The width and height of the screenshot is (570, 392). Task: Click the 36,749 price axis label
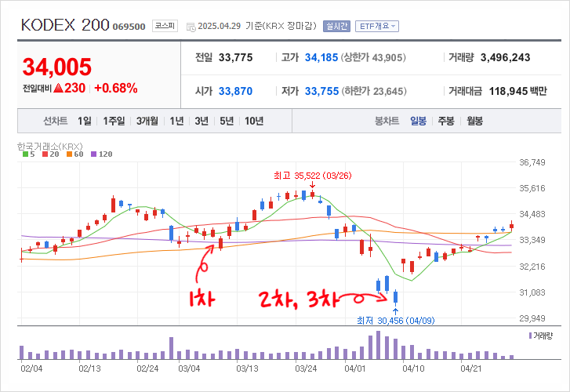(x=532, y=162)
